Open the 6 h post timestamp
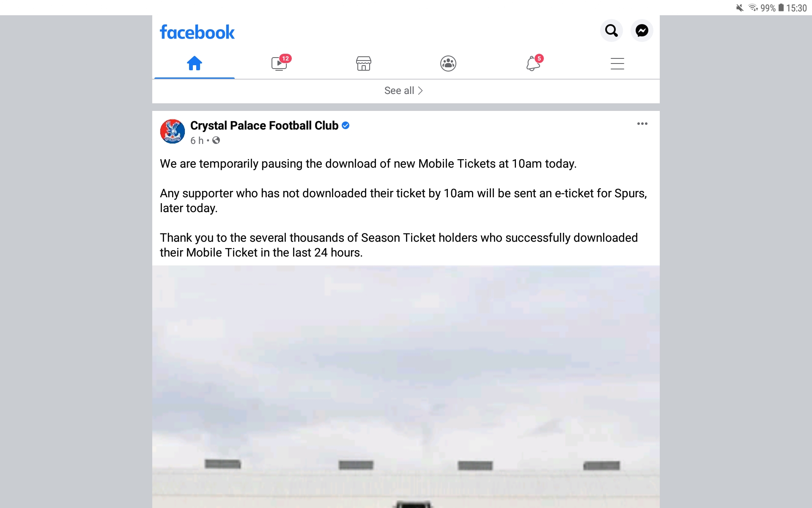Image resolution: width=812 pixels, height=508 pixels. coord(197,141)
